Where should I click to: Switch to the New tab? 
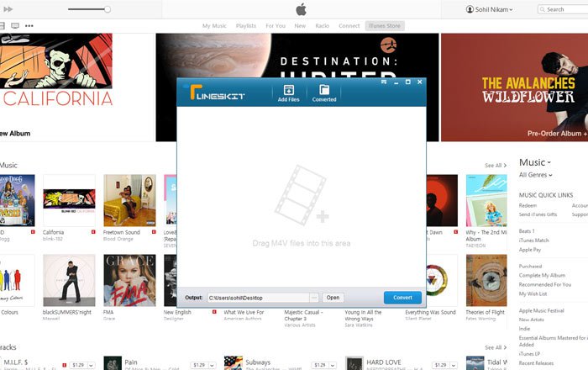[300, 26]
